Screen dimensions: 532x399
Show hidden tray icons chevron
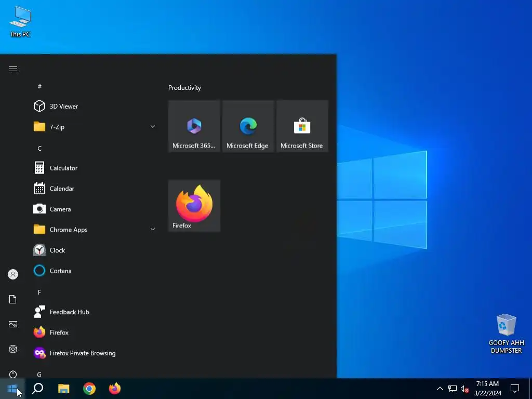click(440, 389)
